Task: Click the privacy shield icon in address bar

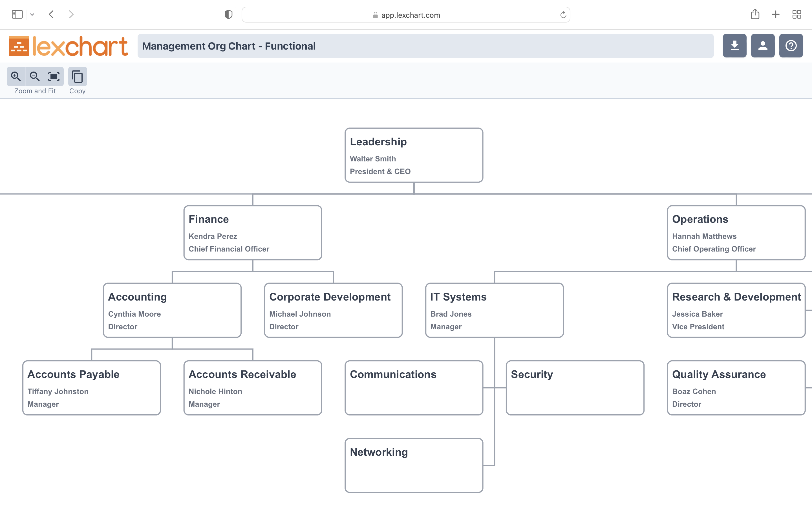Action: pos(229,15)
